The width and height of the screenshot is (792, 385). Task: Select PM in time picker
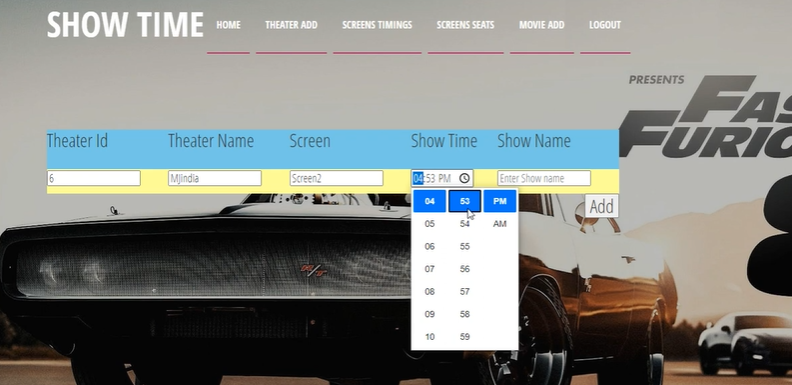point(500,201)
